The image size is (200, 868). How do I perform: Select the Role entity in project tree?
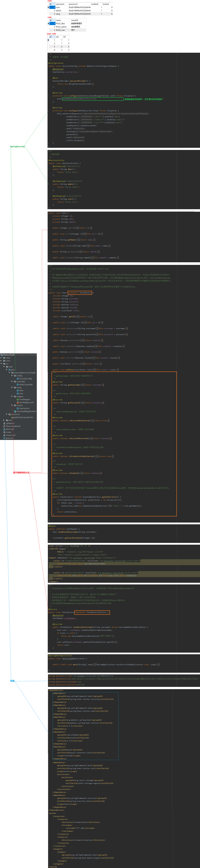click(x=21, y=391)
